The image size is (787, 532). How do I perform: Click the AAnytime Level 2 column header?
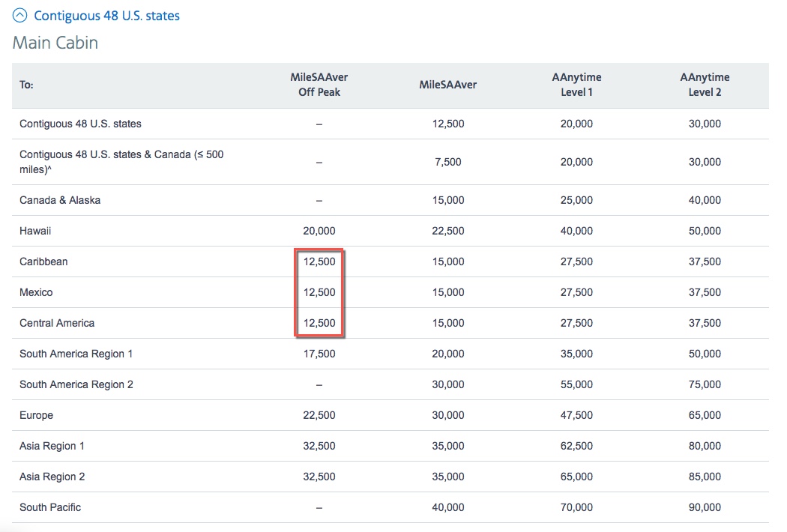click(x=705, y=85)
